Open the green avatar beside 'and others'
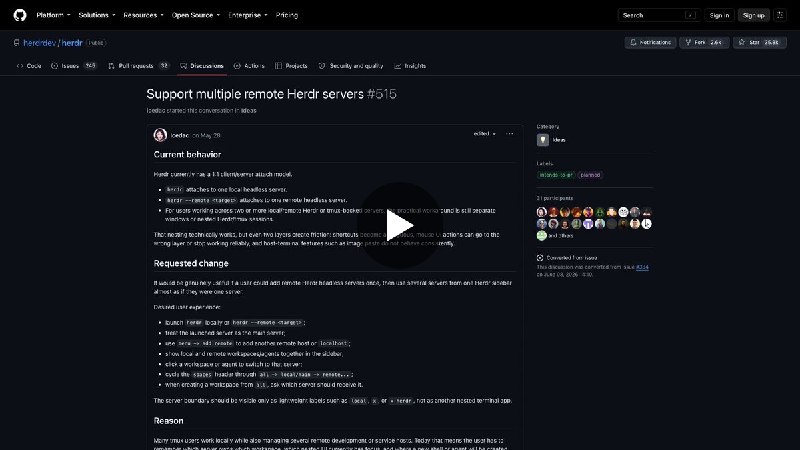Screen dimensions: 800x450 [542, 235]
